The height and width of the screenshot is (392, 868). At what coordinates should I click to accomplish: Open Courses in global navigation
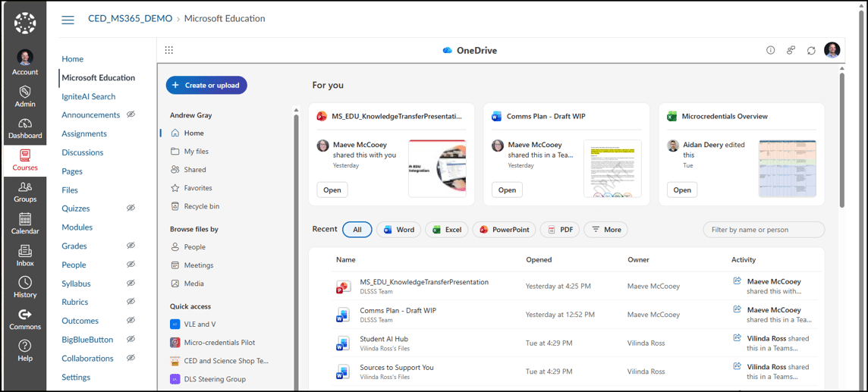[x=25, y=160]
